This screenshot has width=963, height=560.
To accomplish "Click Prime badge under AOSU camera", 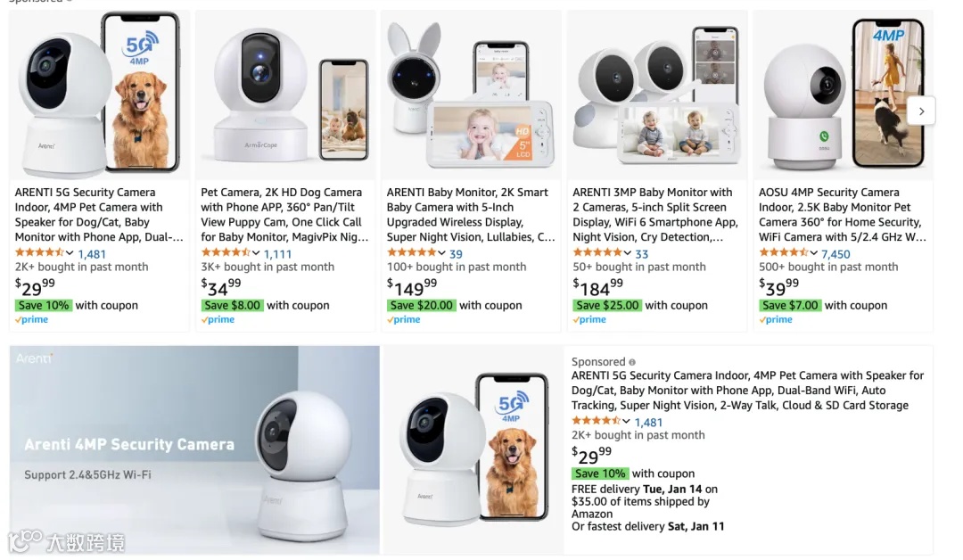I will 776,320.
